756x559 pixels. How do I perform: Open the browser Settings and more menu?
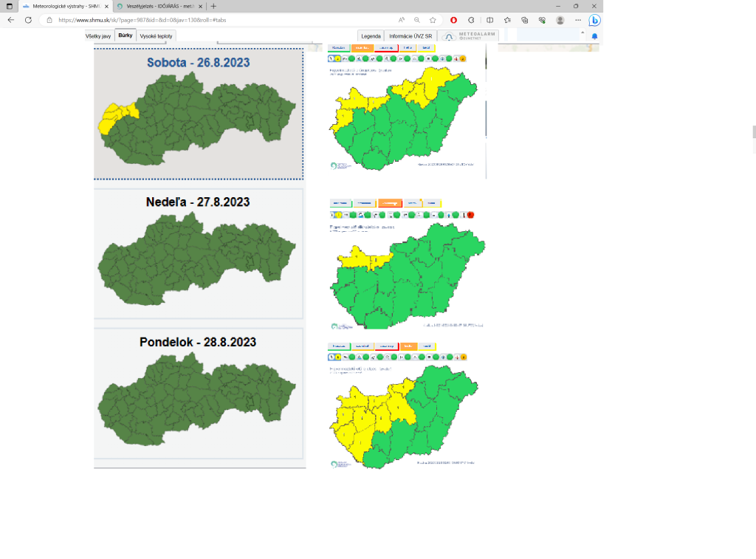pos(577,20)
